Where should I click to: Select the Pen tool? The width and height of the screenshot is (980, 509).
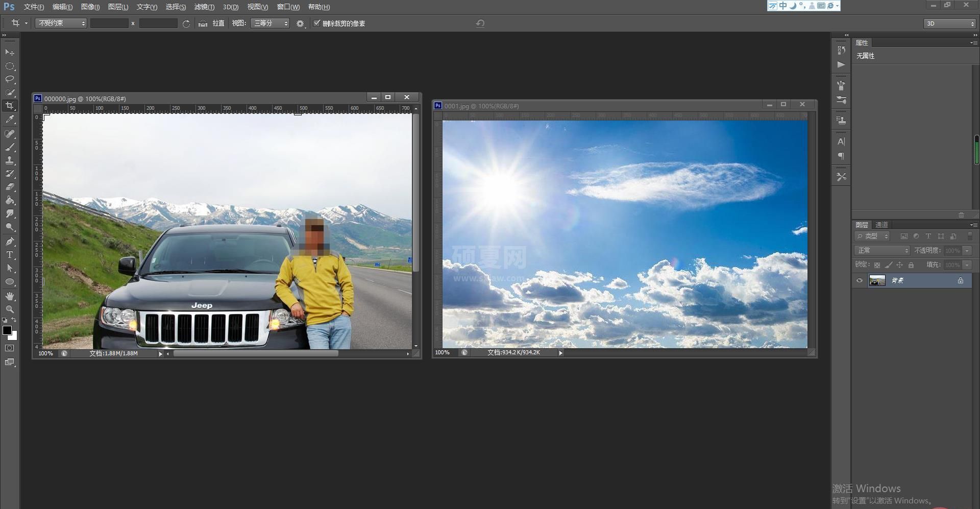click(10, 241)
